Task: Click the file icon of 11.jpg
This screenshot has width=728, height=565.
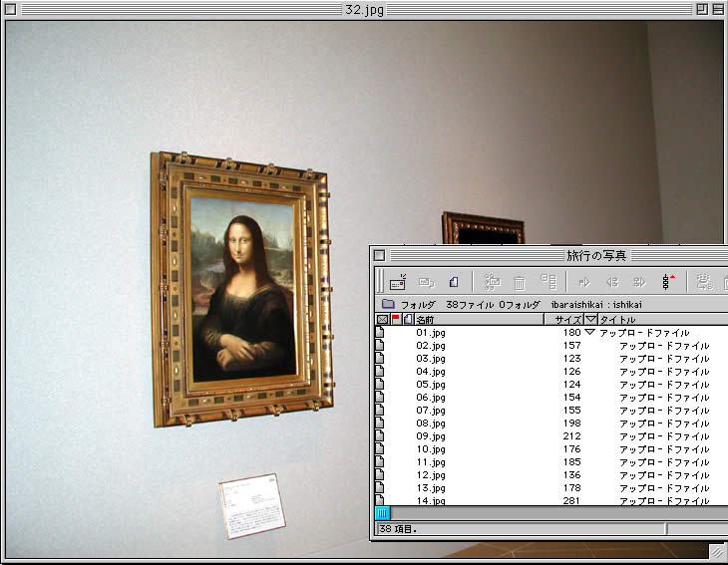Action: point(380,462)
